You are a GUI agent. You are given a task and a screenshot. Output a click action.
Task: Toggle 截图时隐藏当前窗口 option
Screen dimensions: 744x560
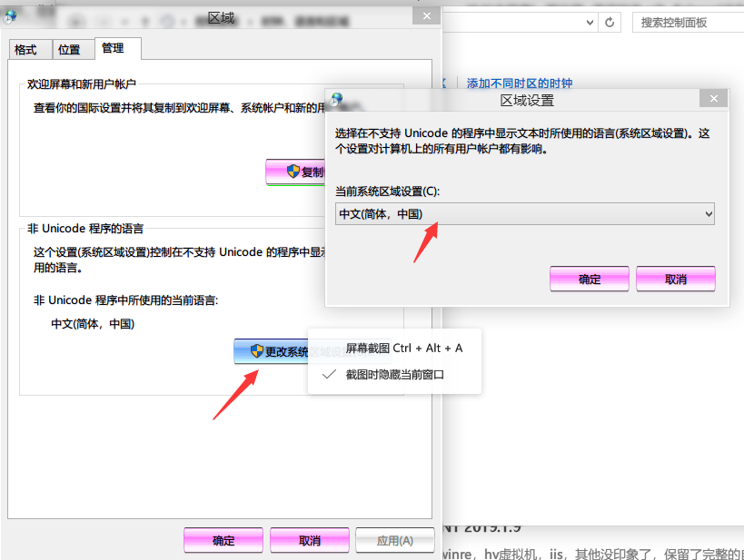coord(394,374)
